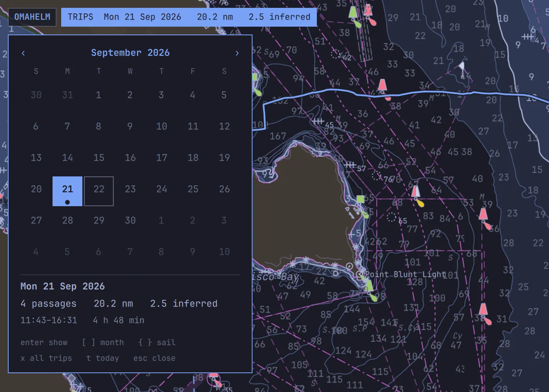Click the 't today' shortcut hint

[x=103, y=358]
